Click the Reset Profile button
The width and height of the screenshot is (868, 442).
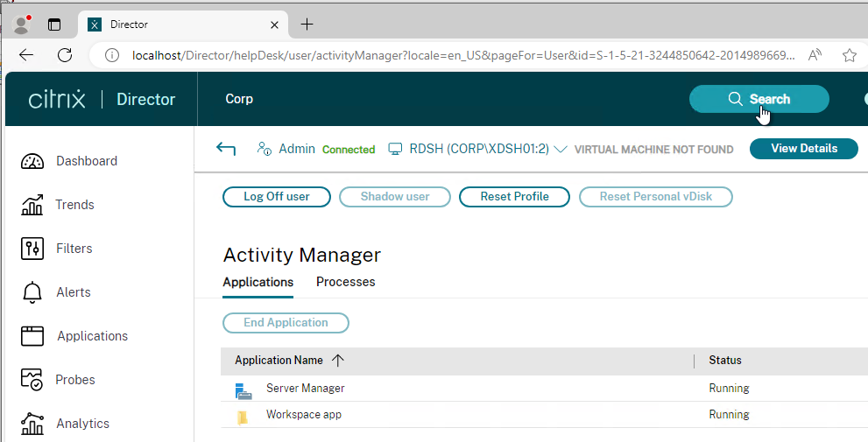[514, 197]
